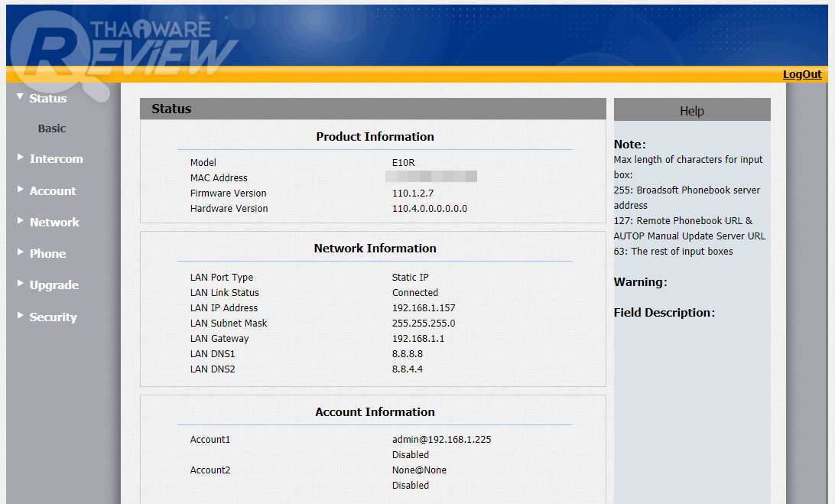Click the Help panel header
This screenshot has height=504, width=835.
pyautogui.click(x=692, y=110)
